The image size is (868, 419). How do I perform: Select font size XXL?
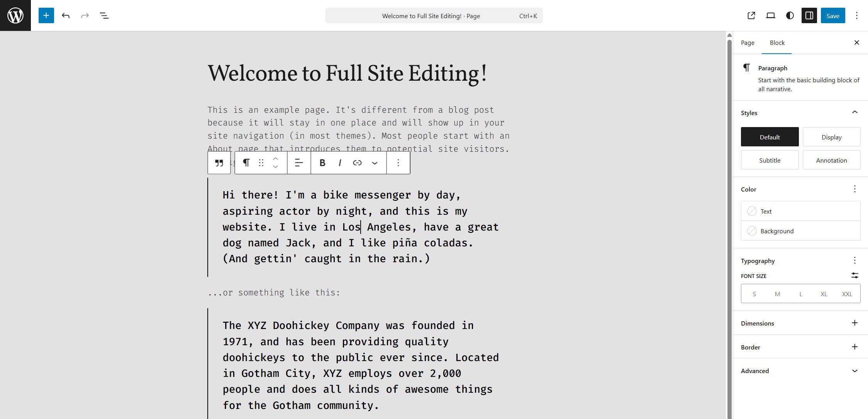pyautogui.click(x=847, y=294)
